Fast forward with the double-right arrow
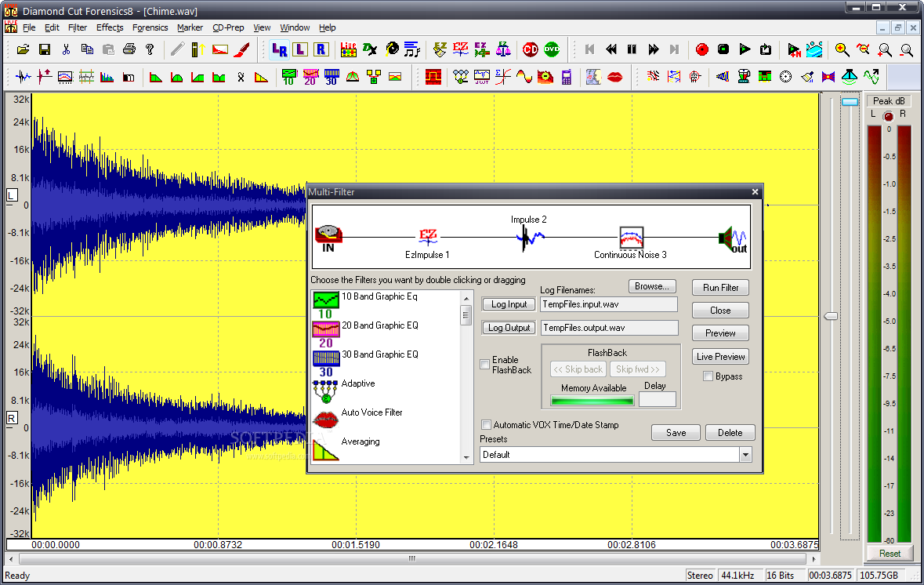 (654, 49)
